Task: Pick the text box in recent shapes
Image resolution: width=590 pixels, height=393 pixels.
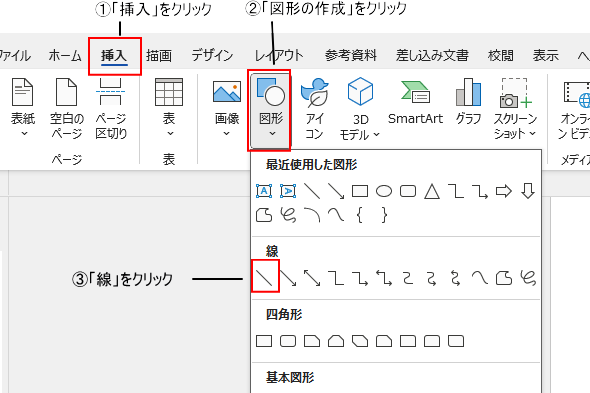Action: pyautogui.click(x=264, y=191)
